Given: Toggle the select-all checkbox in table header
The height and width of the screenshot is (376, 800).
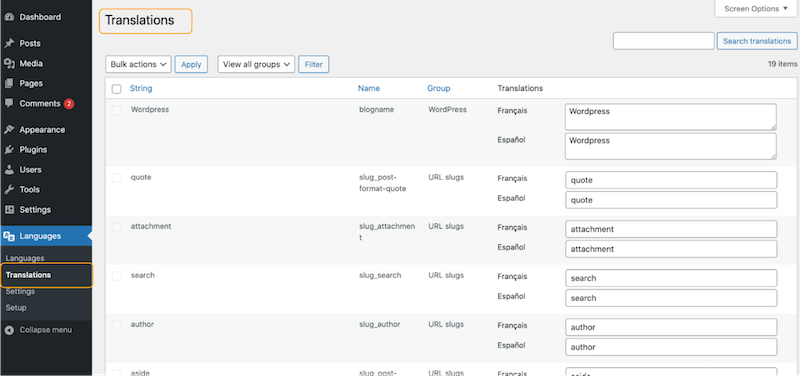Looking at the screenshot, I should point(116,89).
